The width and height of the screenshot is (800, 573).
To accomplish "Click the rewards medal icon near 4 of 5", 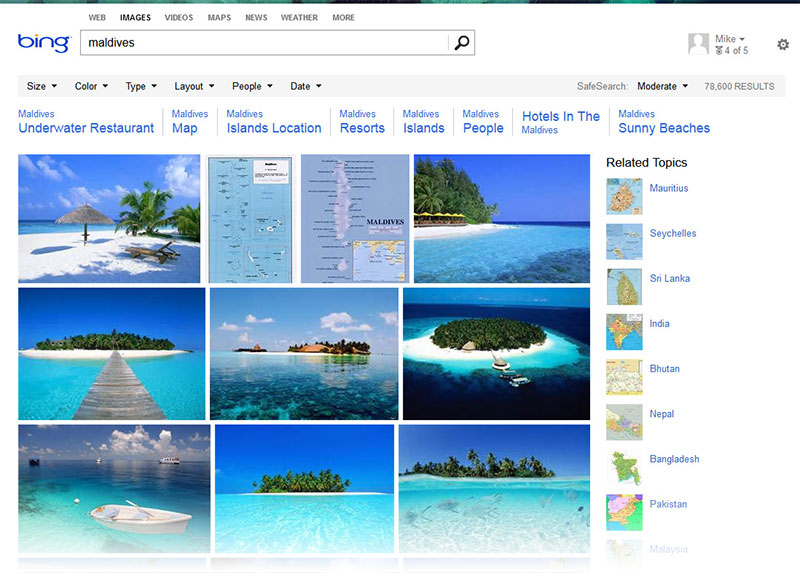I will click(x=719, y=51).
